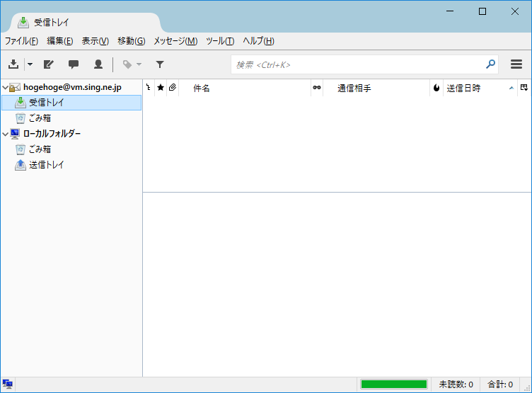Screen dimensions: 532x393
Task: Select the hogehoge@vm.sing.ne.jp account
Action: coord(72,87)
